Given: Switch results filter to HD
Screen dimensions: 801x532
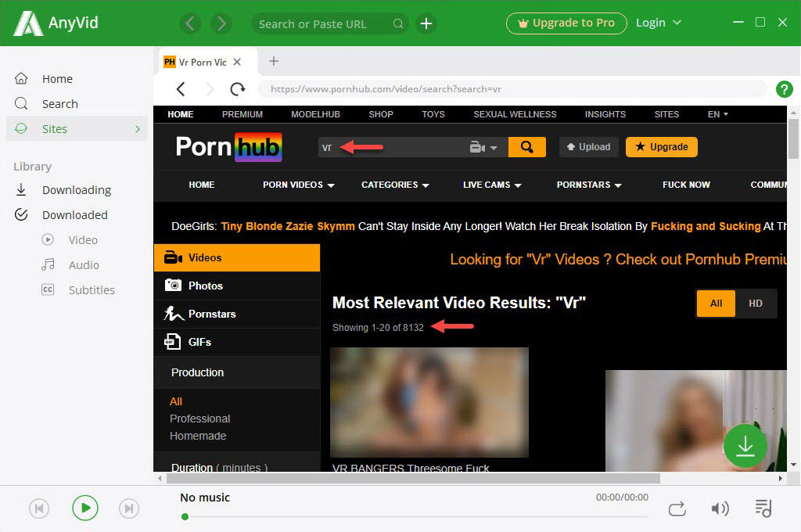Looking at the screenshot, I should (756, 304).
